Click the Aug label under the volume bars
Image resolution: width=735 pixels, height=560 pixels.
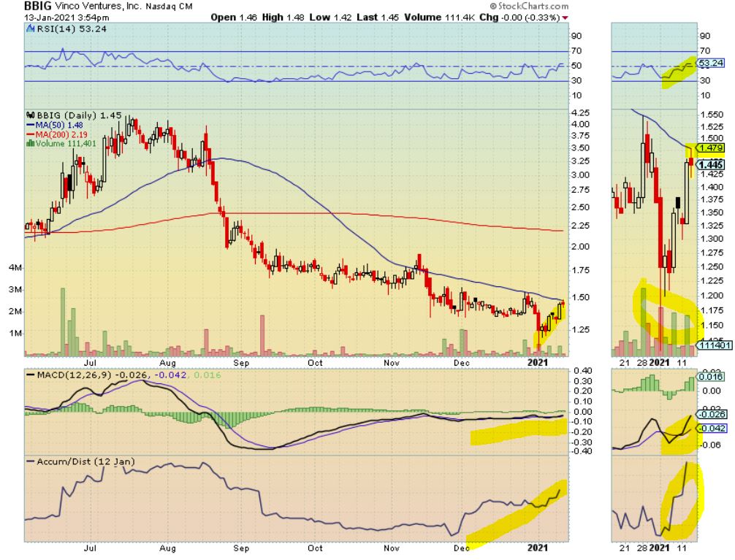click(167, 363)
